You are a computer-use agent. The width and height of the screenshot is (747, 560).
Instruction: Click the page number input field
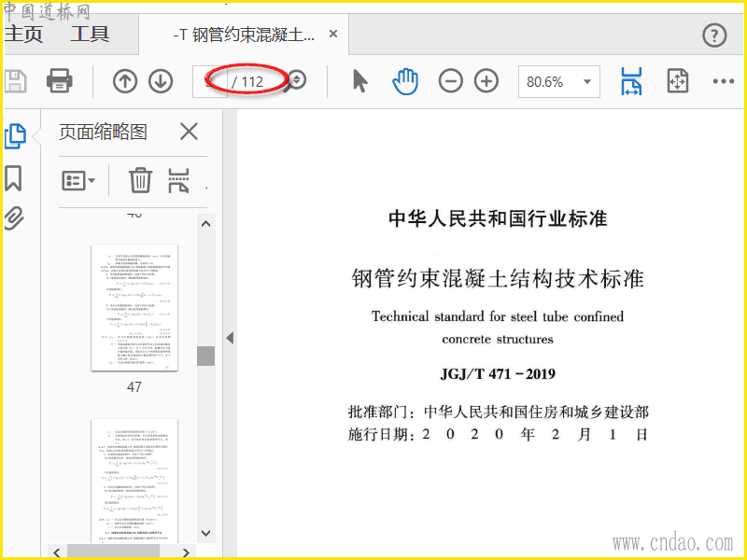209,81
